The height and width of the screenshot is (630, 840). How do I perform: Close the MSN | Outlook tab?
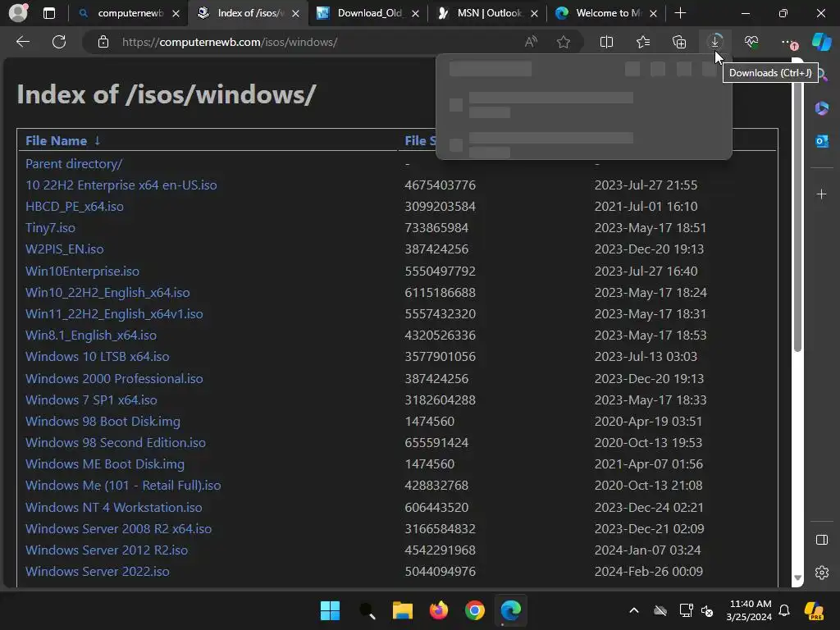[534, 13]
